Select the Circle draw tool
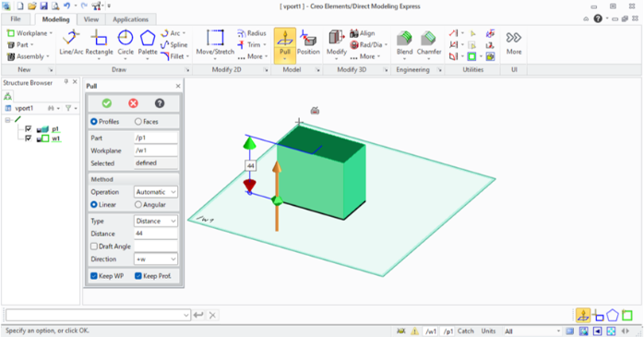 pos(125,43)
